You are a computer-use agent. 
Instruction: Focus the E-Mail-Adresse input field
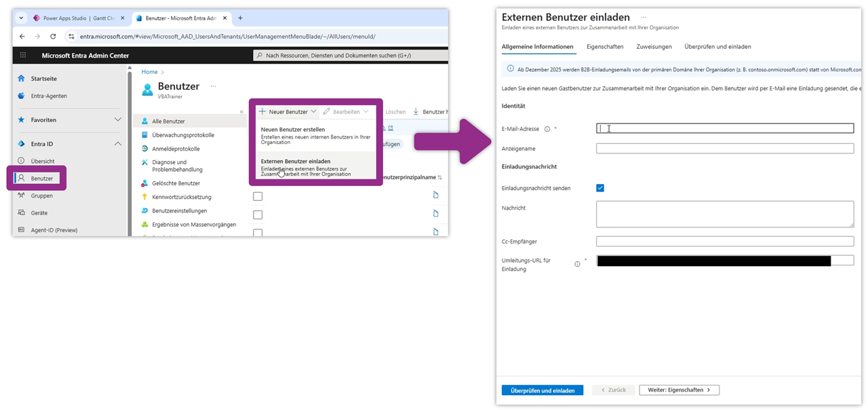[725, 128]
